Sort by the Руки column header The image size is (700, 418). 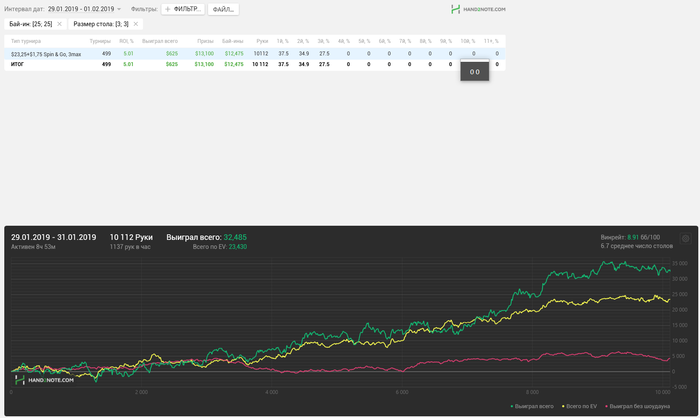click(262, 41)
